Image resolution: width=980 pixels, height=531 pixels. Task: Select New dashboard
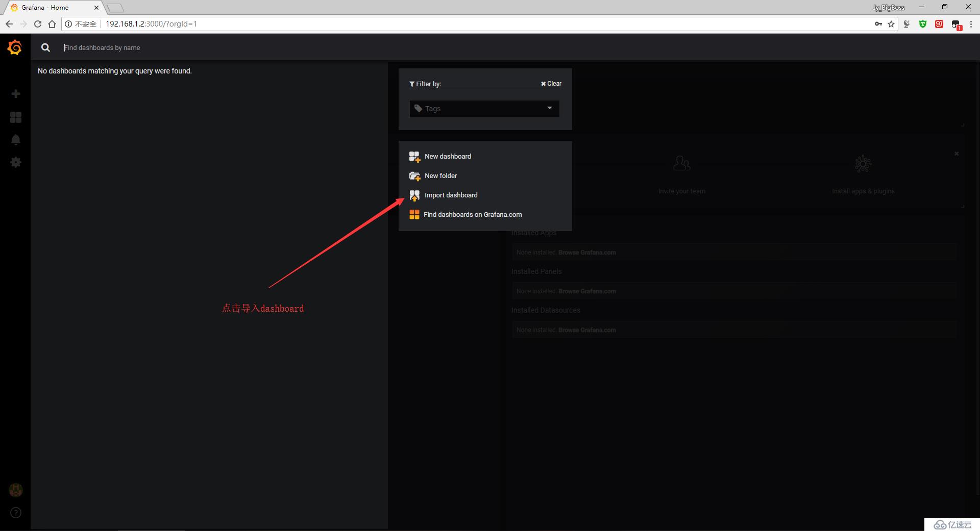448,157
